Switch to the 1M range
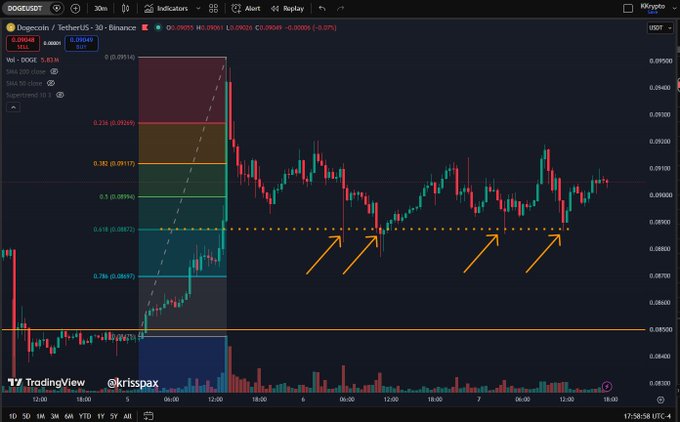 point(40,416)
